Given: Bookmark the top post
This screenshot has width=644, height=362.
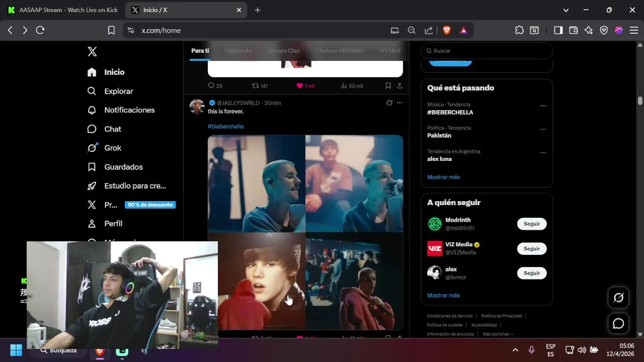Looking at the screenshot, I should point(388,86).
